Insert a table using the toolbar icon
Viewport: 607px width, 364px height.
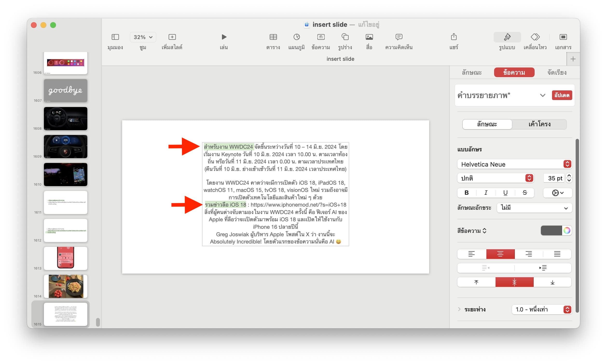coord(273,37)
